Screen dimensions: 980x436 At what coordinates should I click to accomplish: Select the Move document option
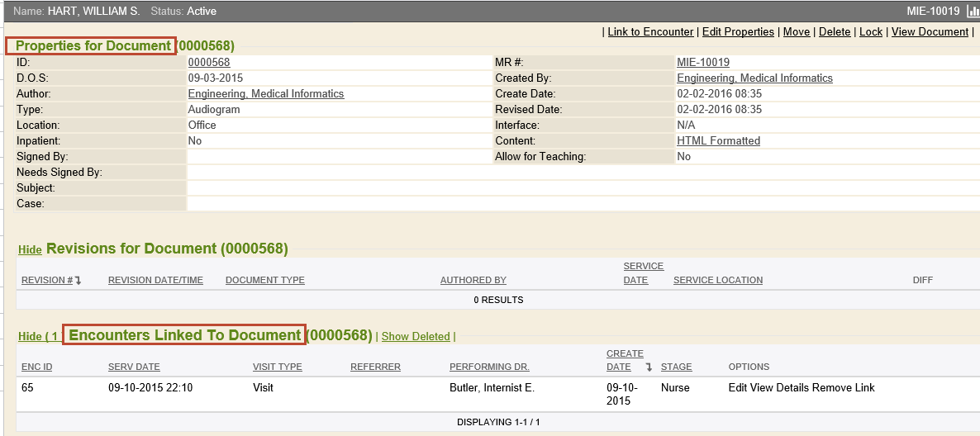[x=797, y=32]
